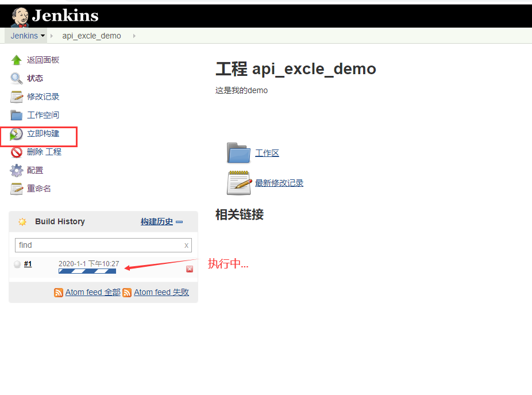Click the Build History title text
The width and height of the screenshot is (532, 395).
tap(60, 221)
